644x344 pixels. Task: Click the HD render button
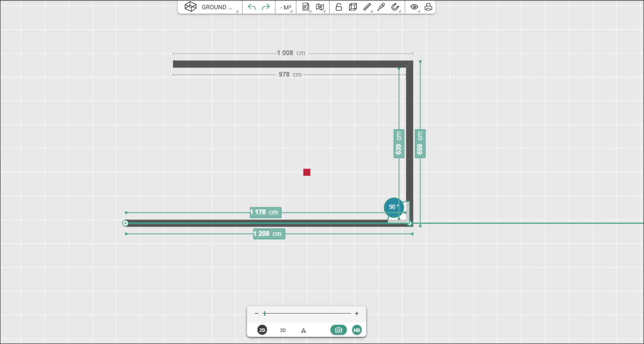(357, 330)
